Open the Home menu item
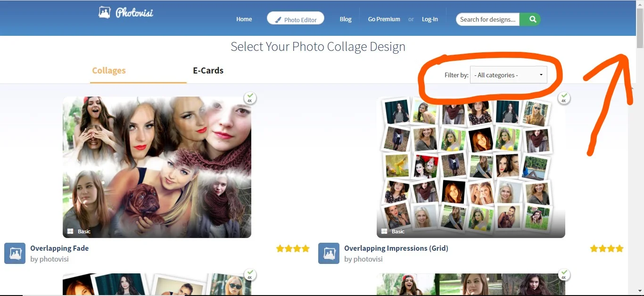The height and width of the screenshot is (296, 644). tap(244, 19)
